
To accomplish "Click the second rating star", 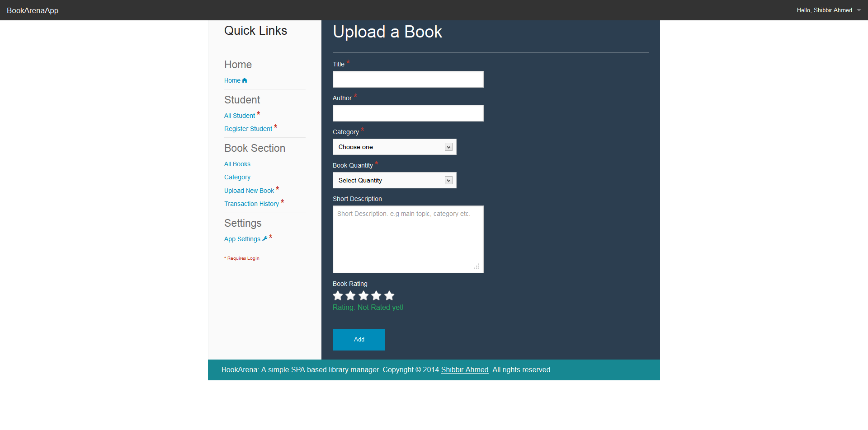I will [350, 296].
